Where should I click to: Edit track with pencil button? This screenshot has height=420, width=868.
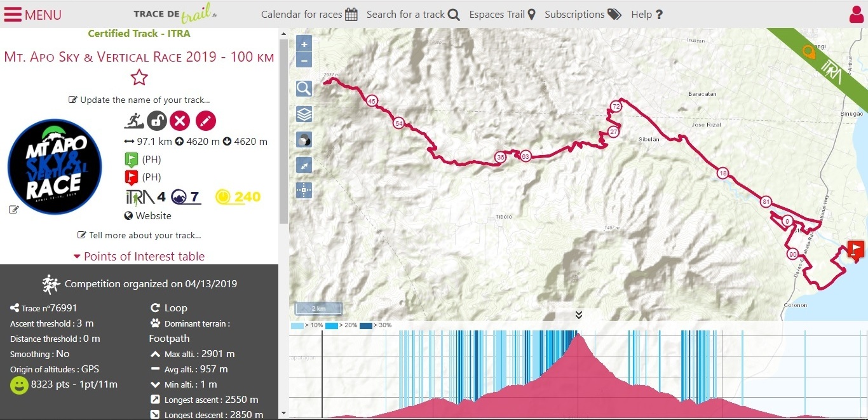point(206,120)
